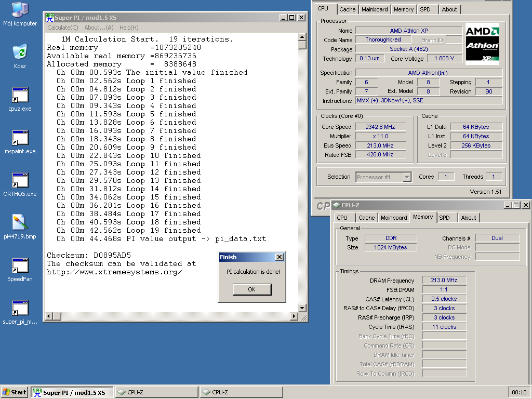Click the CPU-Z memory window title icon
Screen dimensions: 532x399
(337, 205)
